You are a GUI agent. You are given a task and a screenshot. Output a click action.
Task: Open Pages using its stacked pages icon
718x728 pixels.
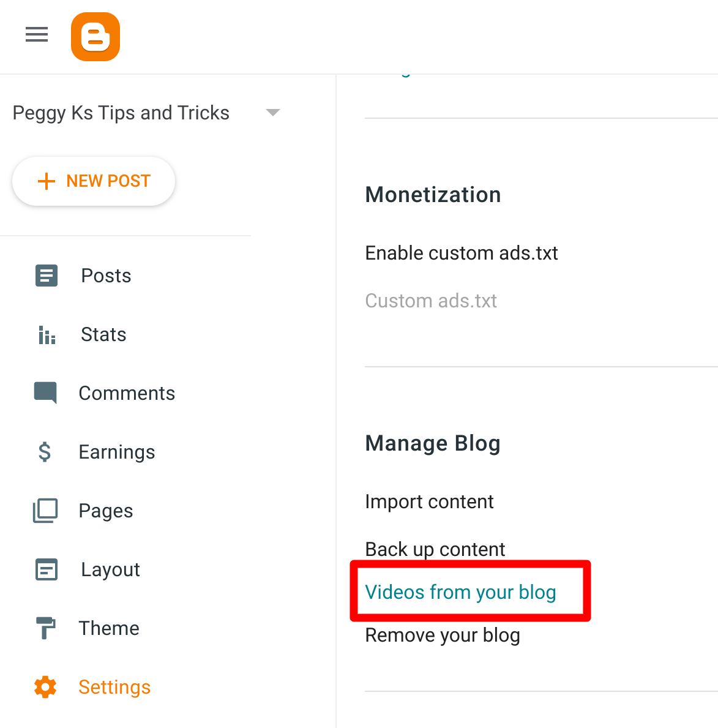(45, 511)
